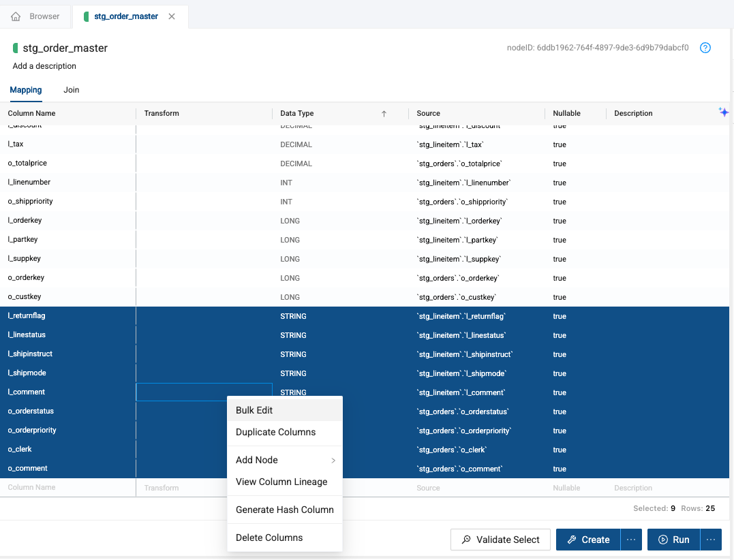Click the Source column header

pyautogui.click(x=428, y=113)
